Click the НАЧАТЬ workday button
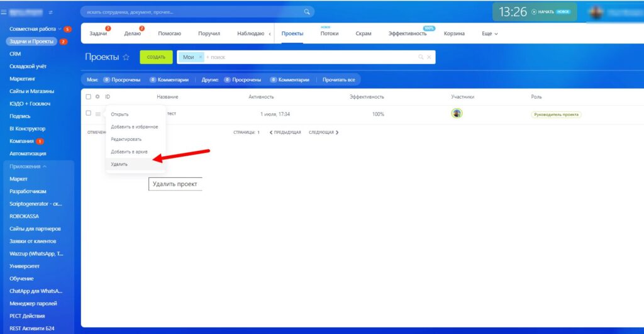This screenshot has height=334, width=644. coord(543,12)
